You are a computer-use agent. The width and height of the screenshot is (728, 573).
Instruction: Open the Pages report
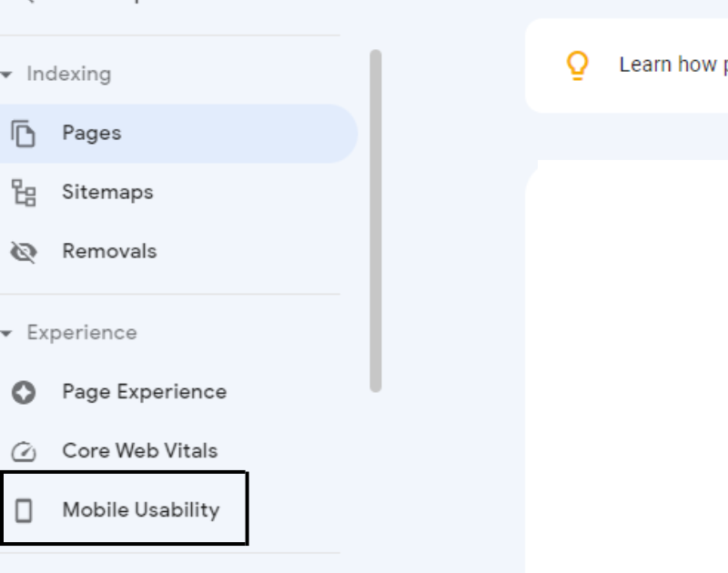point(178,134)
